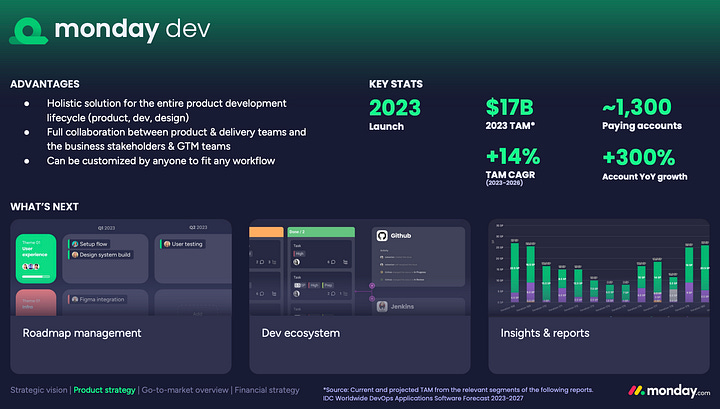Click the Account YoY growth label
The width and height of the screenshot is (720, 409).
pos(645,177)
